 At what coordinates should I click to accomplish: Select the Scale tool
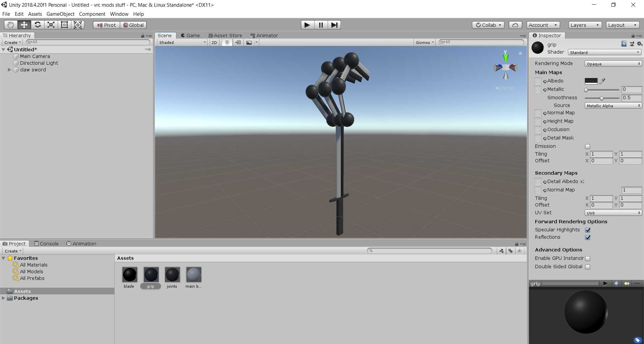click(x=51, y=25)
